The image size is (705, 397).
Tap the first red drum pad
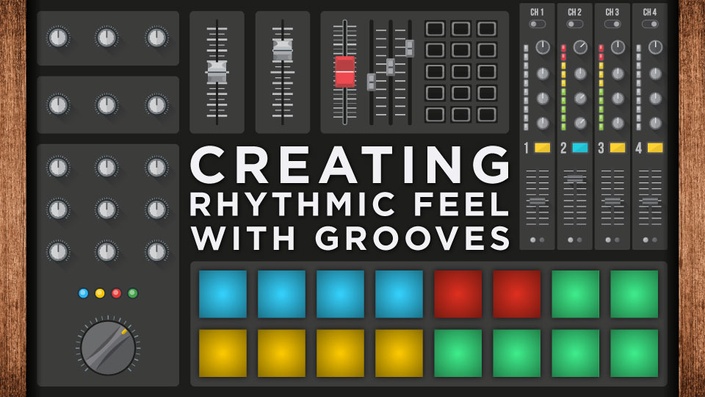pos(458,294)
